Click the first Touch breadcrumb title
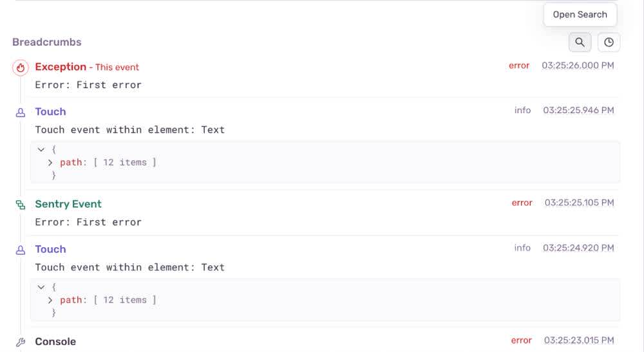The image size is (644, 352). (x=50, y=111)
